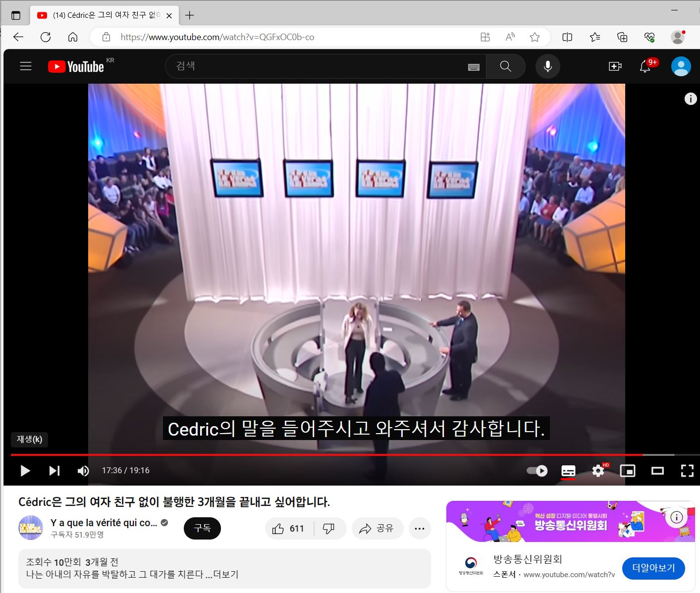The image size is (700, 593).
Task: Mute the video with the speaker icon
Action: point(83,471)
